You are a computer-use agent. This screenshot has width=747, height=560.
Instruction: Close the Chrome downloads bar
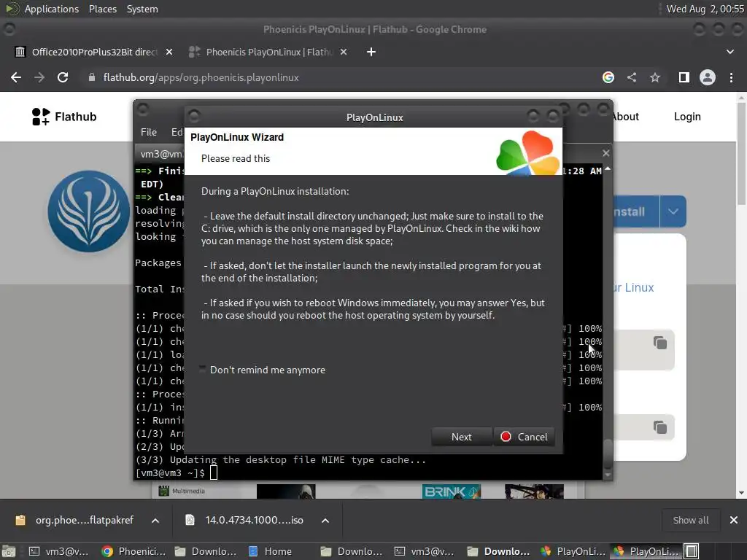pyautogui.click(x=734, y=520)
